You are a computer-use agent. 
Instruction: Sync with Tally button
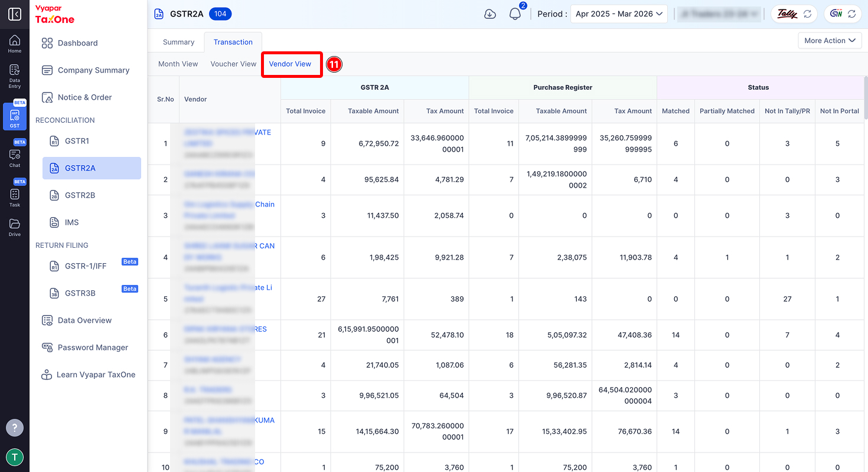[794, 14]
